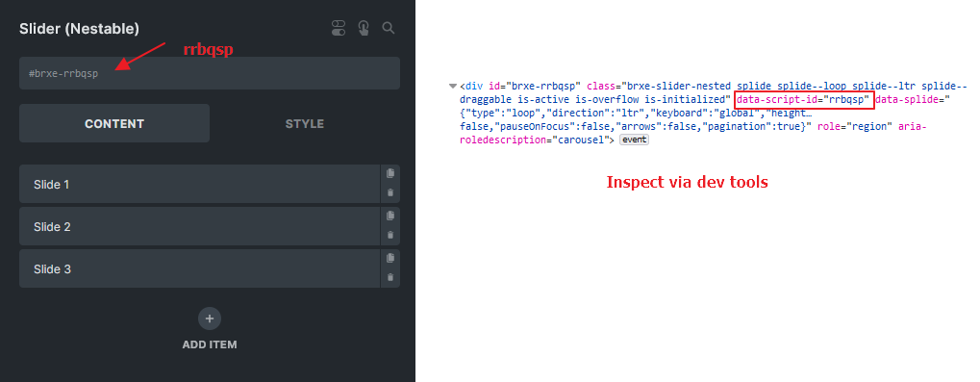The height and width of the screenshot is (382, 980).
Task: Delete Slide 2 using its trash icon
Action: 390,236
